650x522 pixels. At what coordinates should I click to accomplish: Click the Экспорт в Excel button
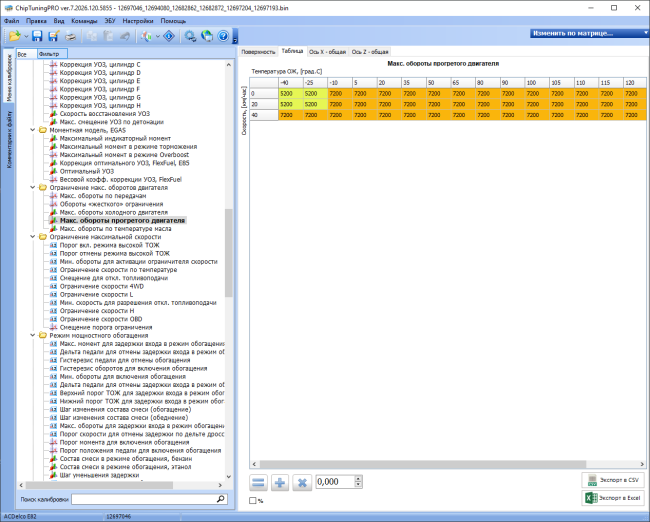click(x=613, y=498)
